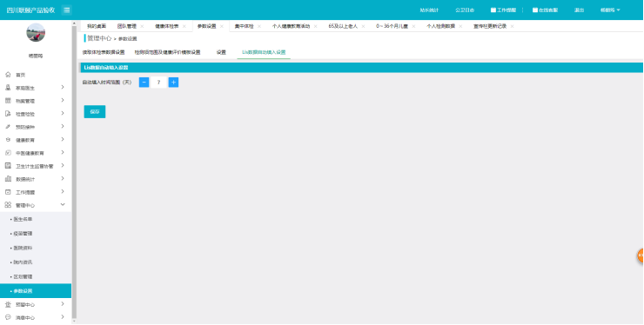Image resolution: width=644 pixels, height=325 pixels.
Task: Close the 集中体检 tab
Action: pyautogui.click(x=259, y=26)
